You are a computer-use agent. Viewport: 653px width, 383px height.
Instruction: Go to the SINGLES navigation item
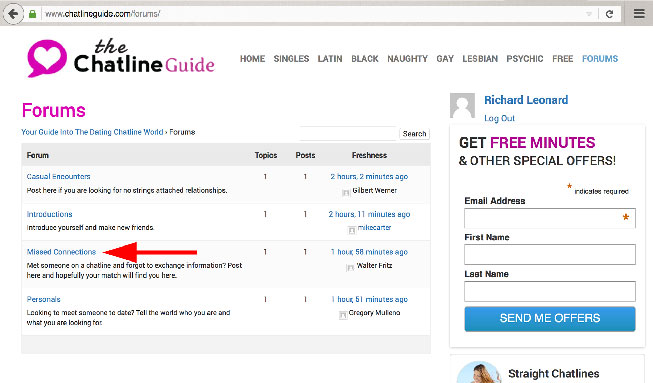[x=291, y=59]
